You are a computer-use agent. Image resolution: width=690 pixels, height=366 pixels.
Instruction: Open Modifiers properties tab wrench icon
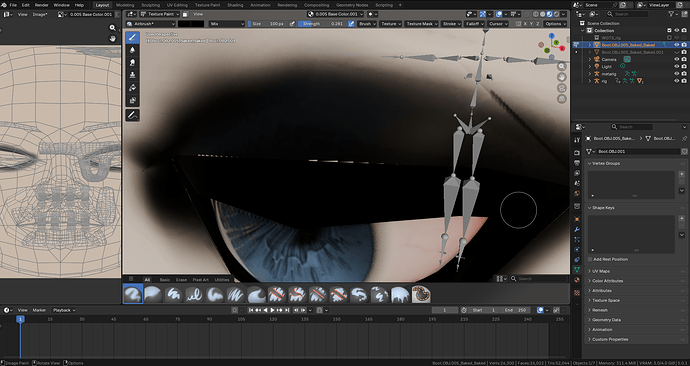click(577, 230)
